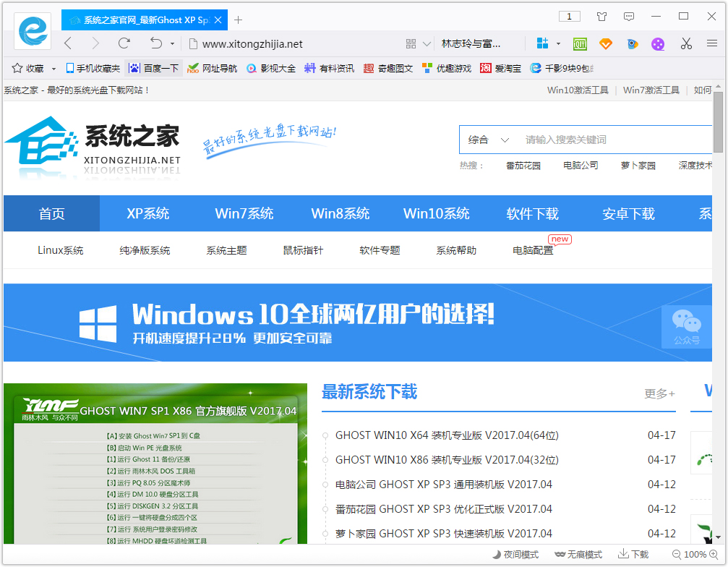Click the scissors screenshot tool icon
Viewport: 728px width, 567px height.
click(686, 43)
